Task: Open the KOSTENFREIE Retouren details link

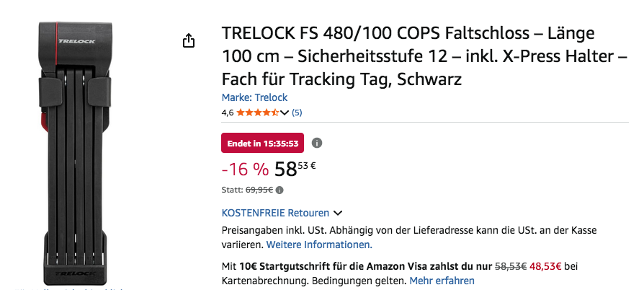Action: 275,213
